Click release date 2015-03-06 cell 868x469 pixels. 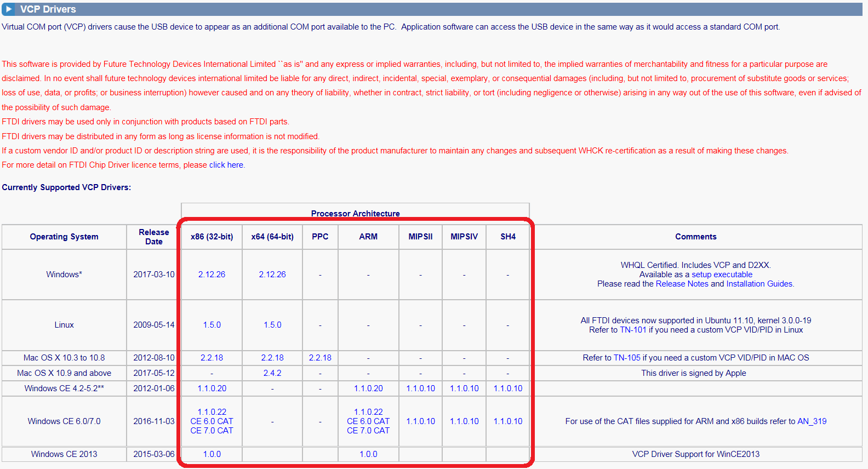pos(154,454)
